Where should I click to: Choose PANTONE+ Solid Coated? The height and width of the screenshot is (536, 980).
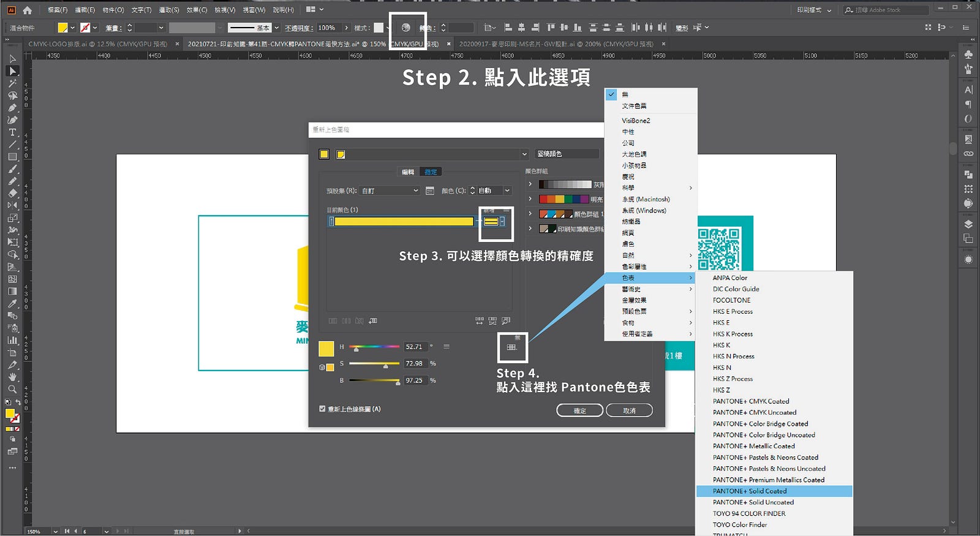[x=774, y=491]
